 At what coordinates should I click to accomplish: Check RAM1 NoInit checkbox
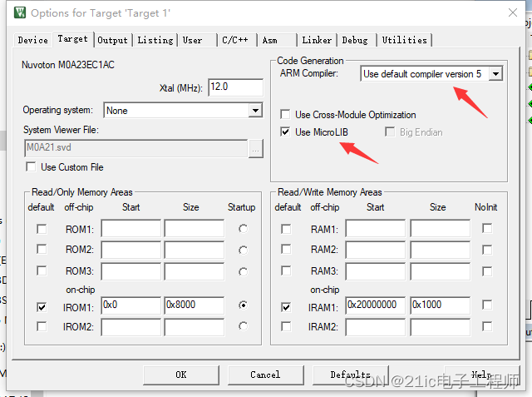(487, 228)
